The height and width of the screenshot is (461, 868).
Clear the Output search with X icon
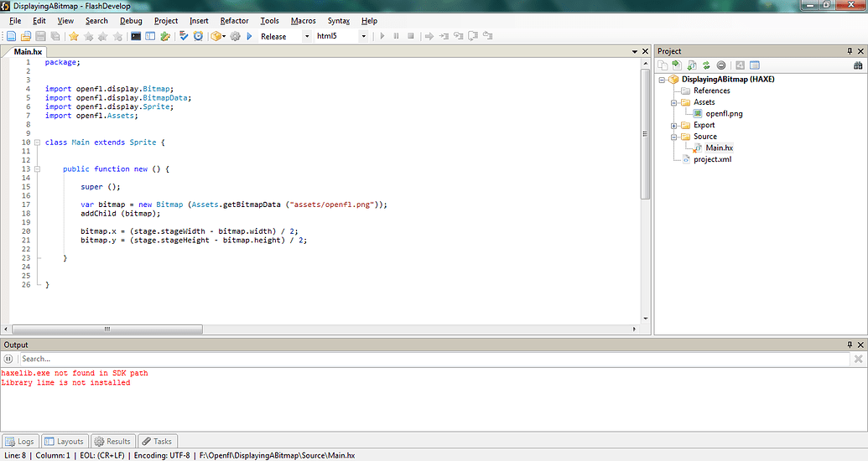click(858, 360)
